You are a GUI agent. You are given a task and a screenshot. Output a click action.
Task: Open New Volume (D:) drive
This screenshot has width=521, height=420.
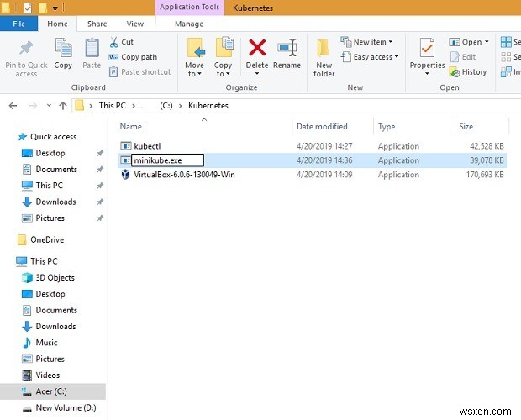point(66,407)
